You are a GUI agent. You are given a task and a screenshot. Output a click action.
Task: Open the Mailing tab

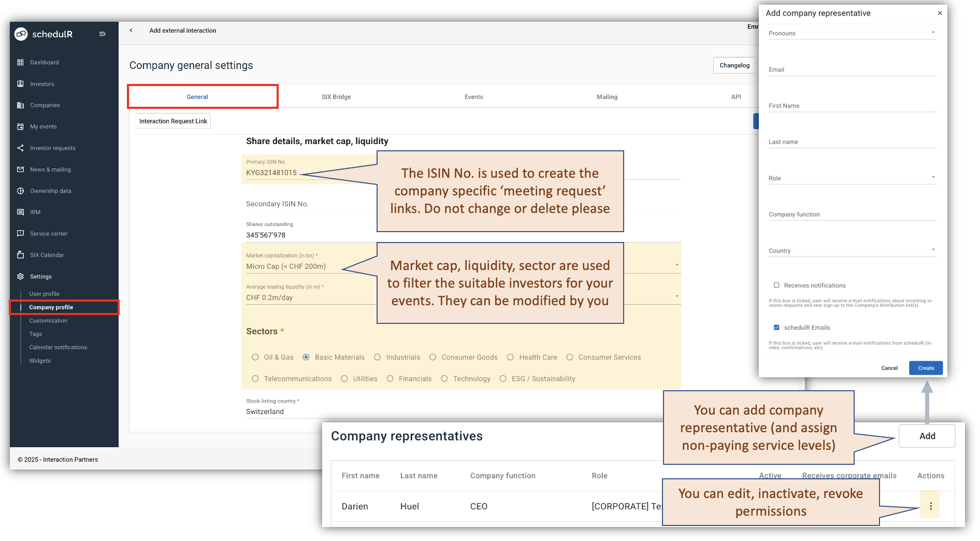click(x=607, y=96)
